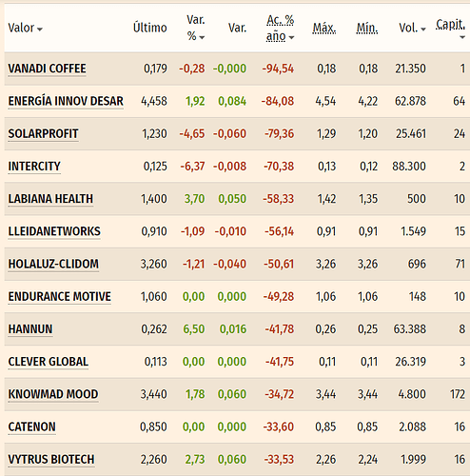Viewport: 470px width, 476px height.
Task: Click the Mín. column header
Action: [x=367, y=28]
